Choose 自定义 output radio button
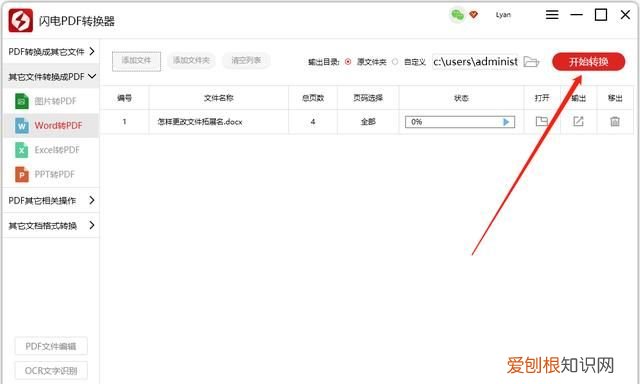Image resolution: width=640 pixels, height=384 pixels. coord(395,62)
